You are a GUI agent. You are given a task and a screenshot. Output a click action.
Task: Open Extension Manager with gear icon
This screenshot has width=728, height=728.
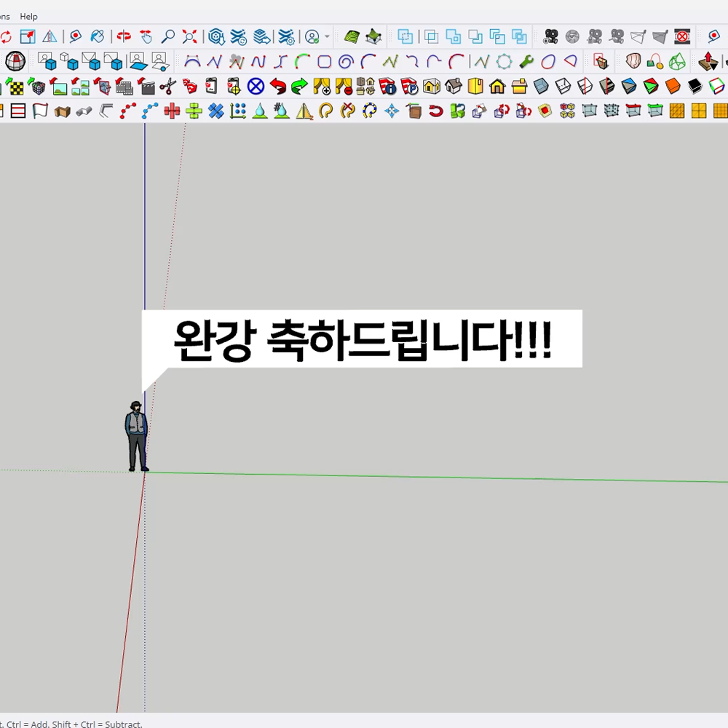pos(287,36)
